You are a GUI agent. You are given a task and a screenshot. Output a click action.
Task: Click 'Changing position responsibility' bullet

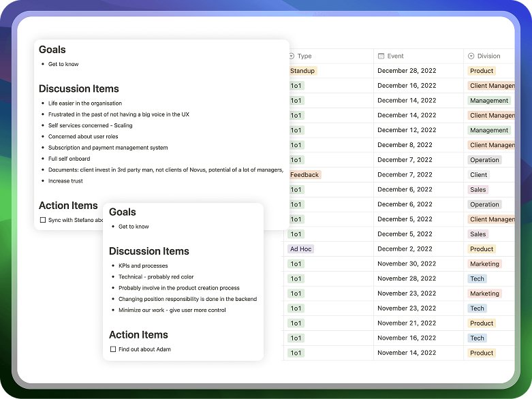pyautogui.click(x=187, y=299)
